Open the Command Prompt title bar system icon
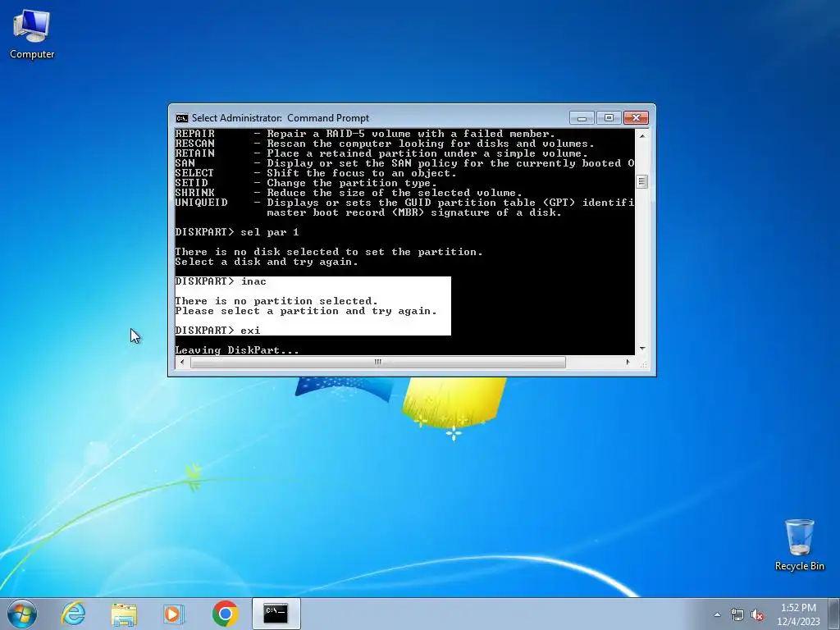Viewport: 840px width, 630px height. click(x=181, y=118)
